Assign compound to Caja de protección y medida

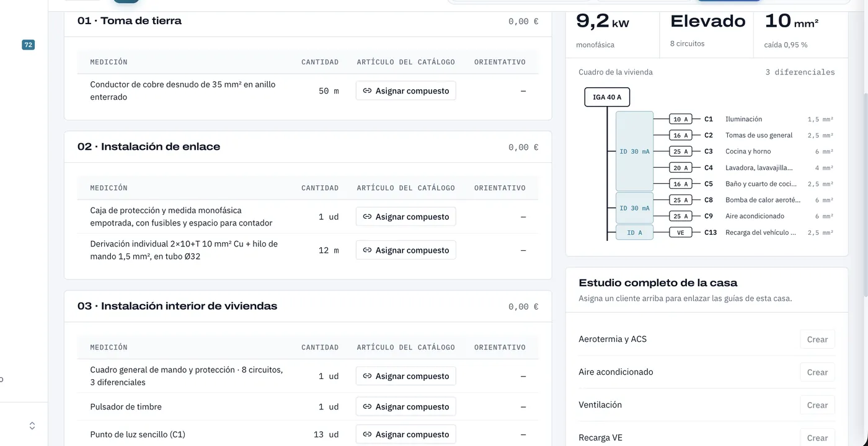(x=406, y=217)
